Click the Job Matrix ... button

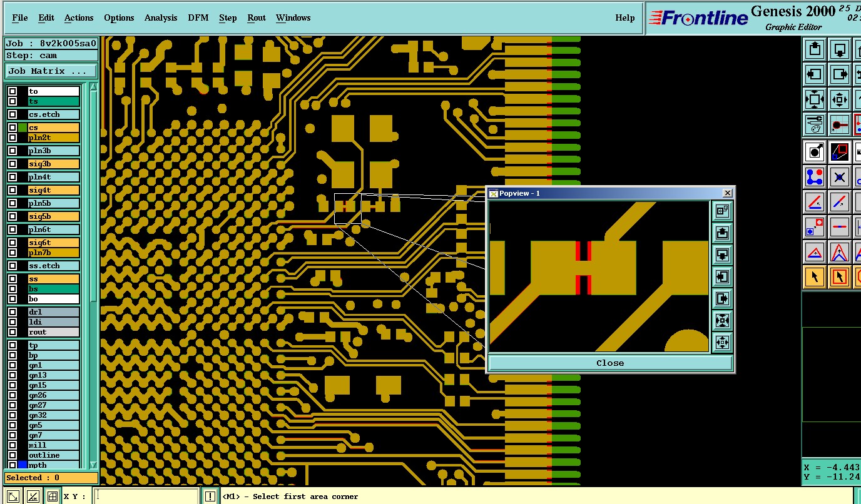pyautogui.click(x=51, y=71)
